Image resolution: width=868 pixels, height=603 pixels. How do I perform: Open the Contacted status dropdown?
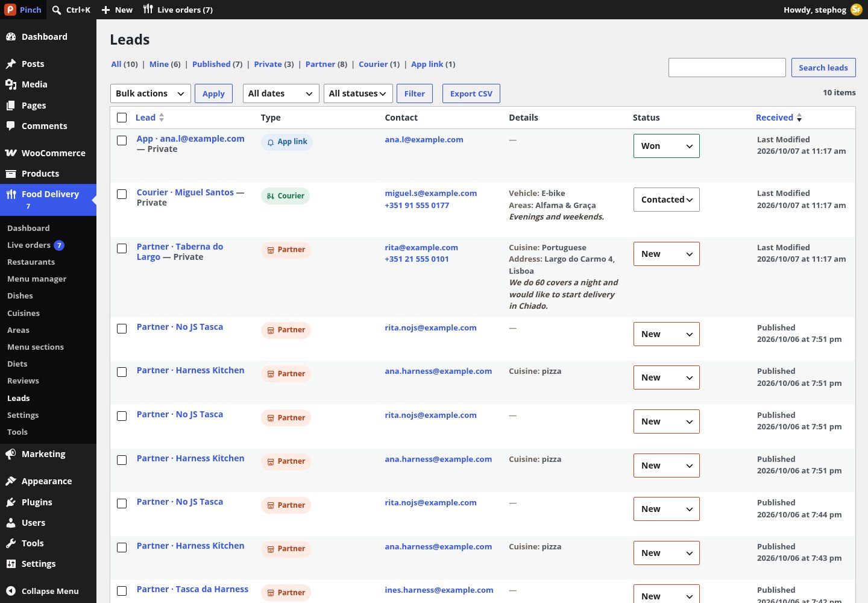pyautogui.click(x=667, y=200)
